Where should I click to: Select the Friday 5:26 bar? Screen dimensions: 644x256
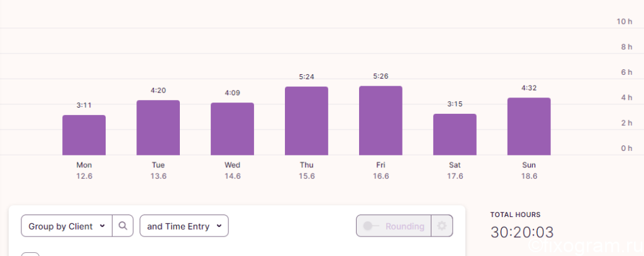point(380,121)
